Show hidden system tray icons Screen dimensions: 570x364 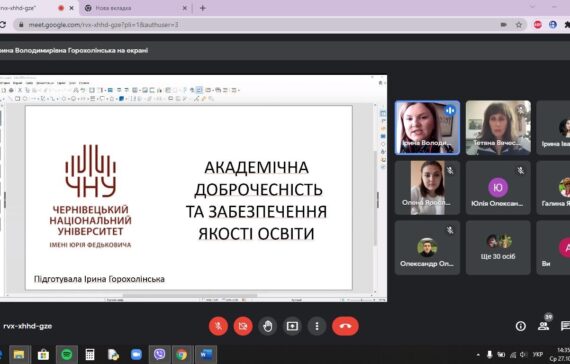pyautogui.click(x=478, y=355)
